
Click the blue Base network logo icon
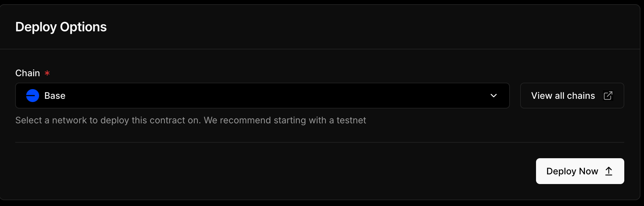point(32,96)
